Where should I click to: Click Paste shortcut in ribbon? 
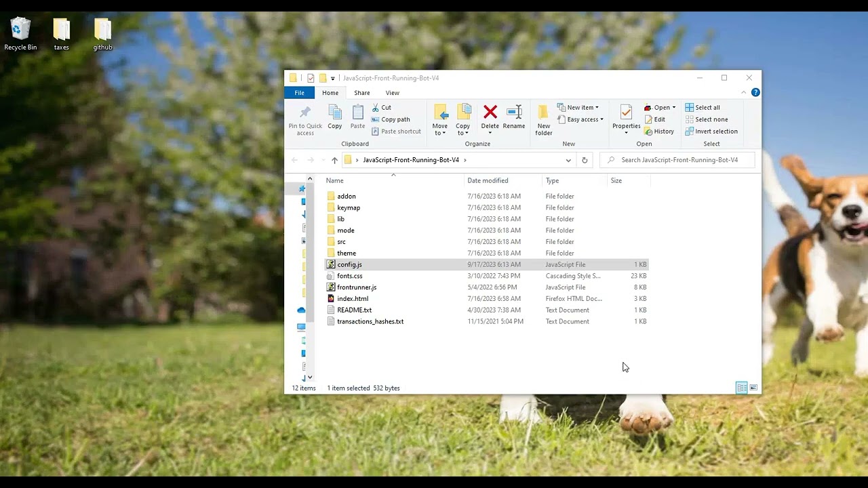click(x=396, y=131)
